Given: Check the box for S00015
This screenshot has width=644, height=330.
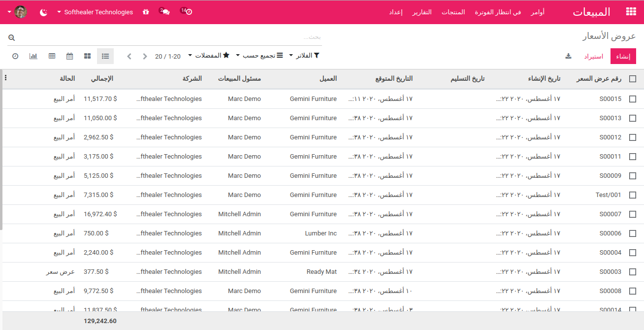Looking at the screenshot, I should tap(633, 99).
